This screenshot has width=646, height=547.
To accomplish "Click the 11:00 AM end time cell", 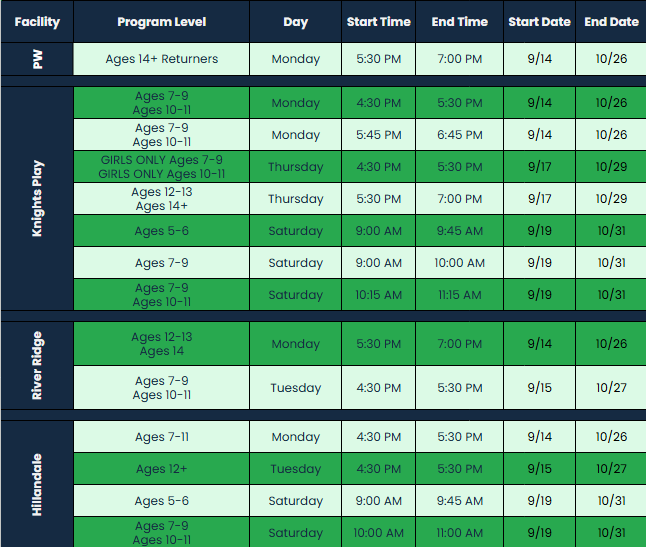I will click(x=459, y=533).
